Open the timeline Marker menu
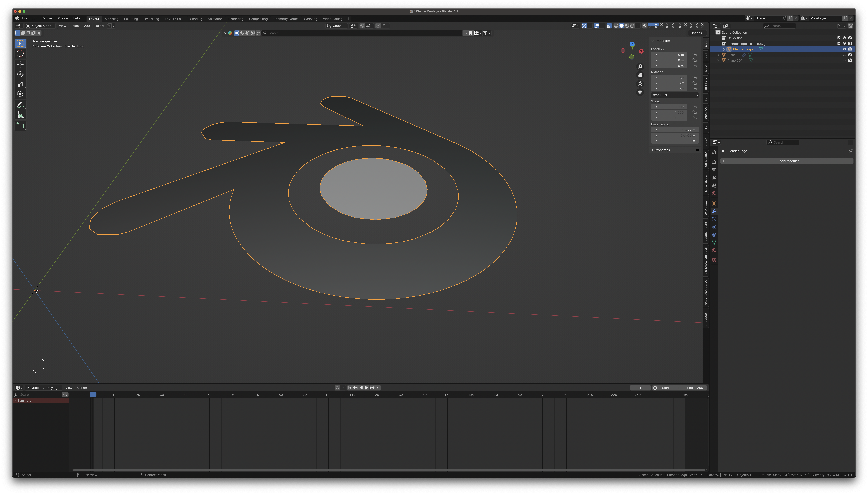The image size is (868, 494). [x=82, y=388]
